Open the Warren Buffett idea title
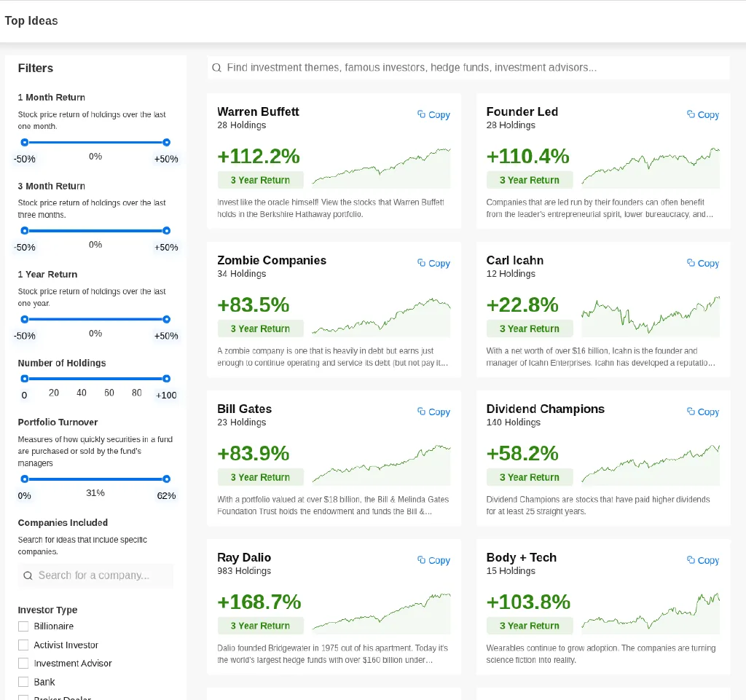This screenshot has width=746, height=700. [x=258, y=111]
